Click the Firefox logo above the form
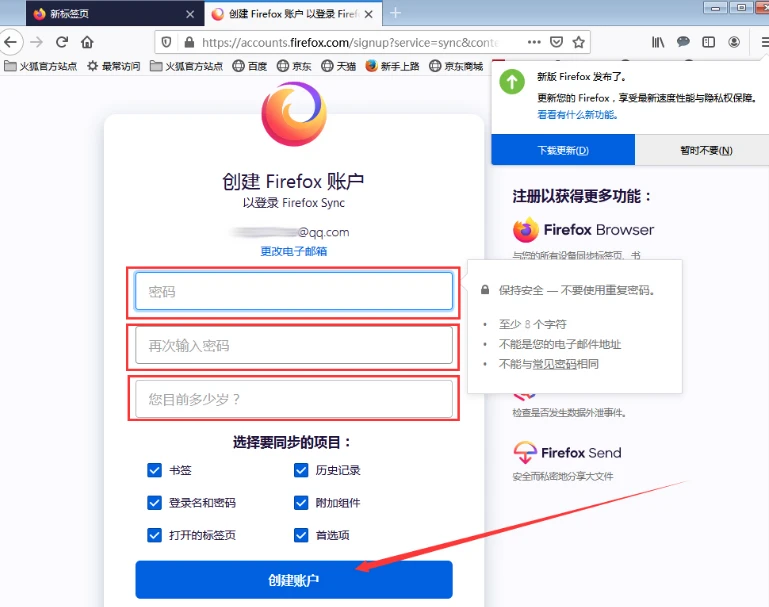The image size is (769, 607). click(294, 114)
